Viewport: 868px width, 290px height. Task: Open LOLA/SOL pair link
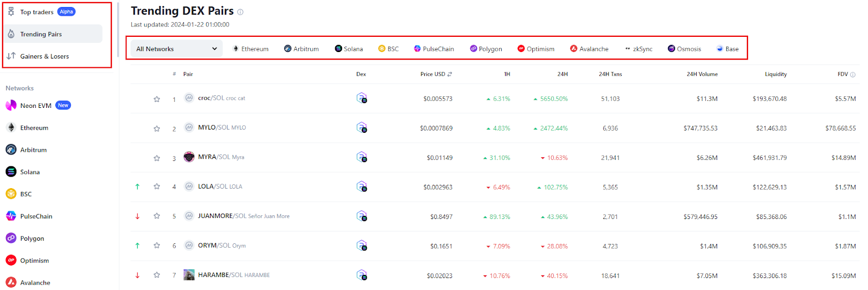[x=213, y=186]
